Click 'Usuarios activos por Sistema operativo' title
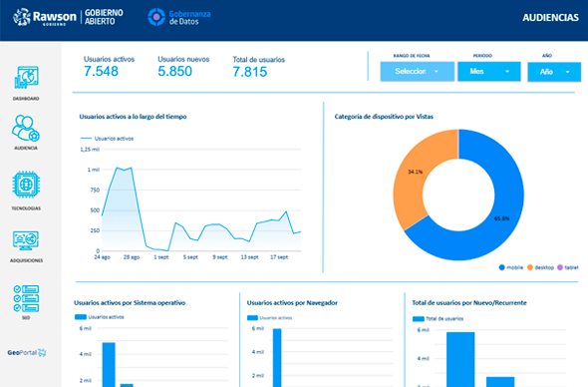The image size is (588, 387). coord(130,303)
